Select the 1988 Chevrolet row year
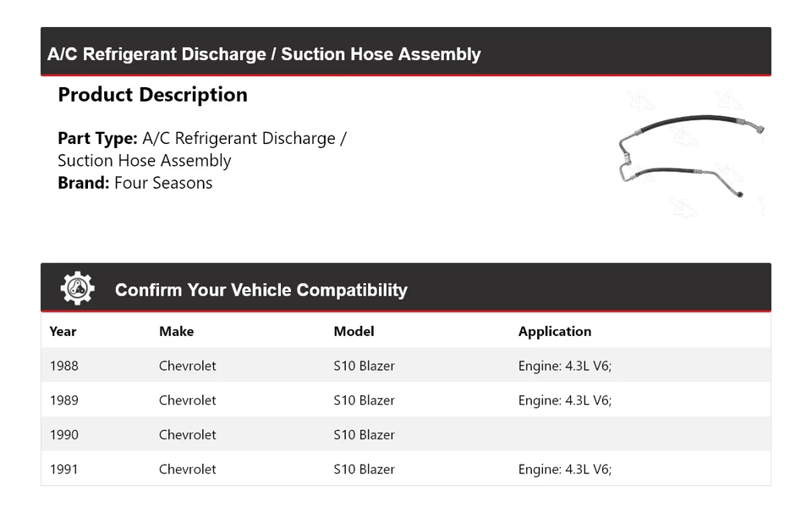This screenshot has width=812, height=513. tap(63, 366)
